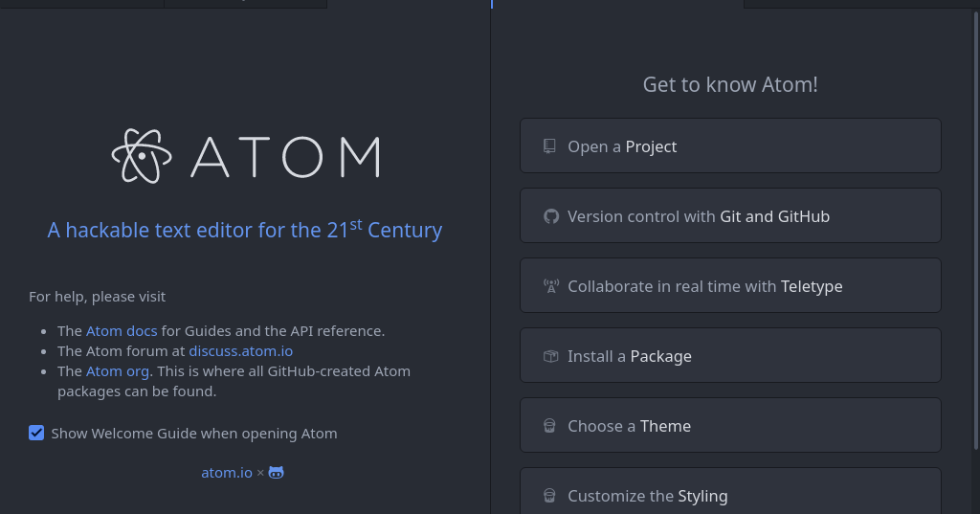The width and height of the screenshot is (980, 514).
Task: Click the Welcome Guide pane vertical scrollbar
Action: tap(976, 230)
